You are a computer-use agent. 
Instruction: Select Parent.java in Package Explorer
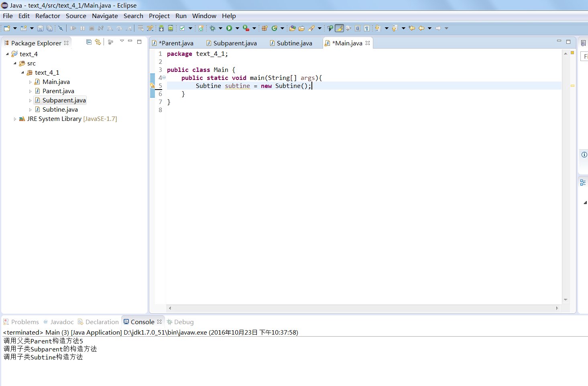pyautogui.click(x=58, y=91)
